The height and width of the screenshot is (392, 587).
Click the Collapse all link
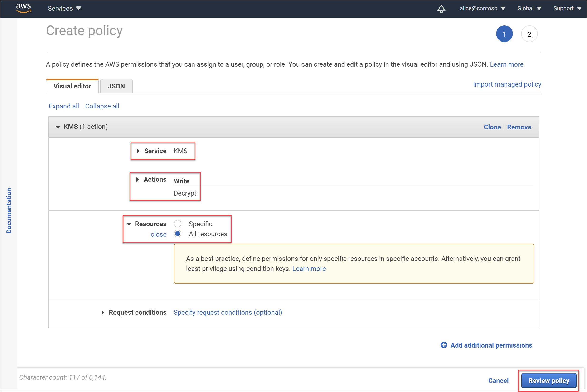(x=102, y=106)
